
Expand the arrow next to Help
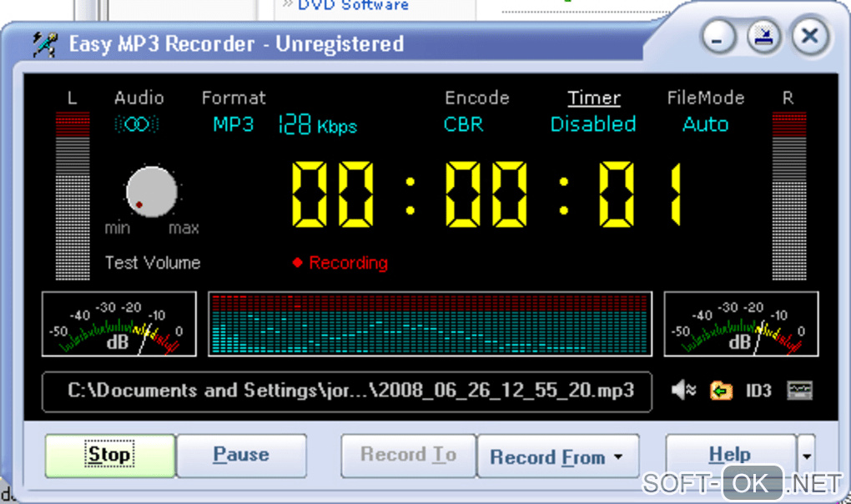coord(807,456)
